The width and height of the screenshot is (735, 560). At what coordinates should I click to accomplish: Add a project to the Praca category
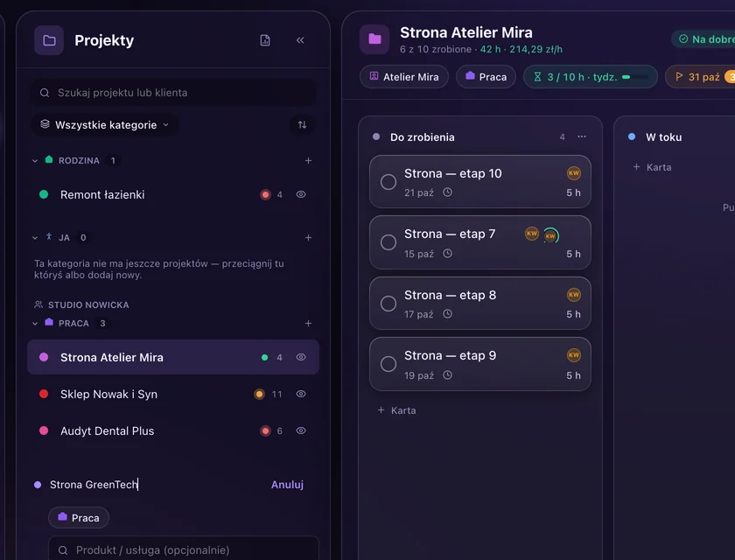pos(308,324)
